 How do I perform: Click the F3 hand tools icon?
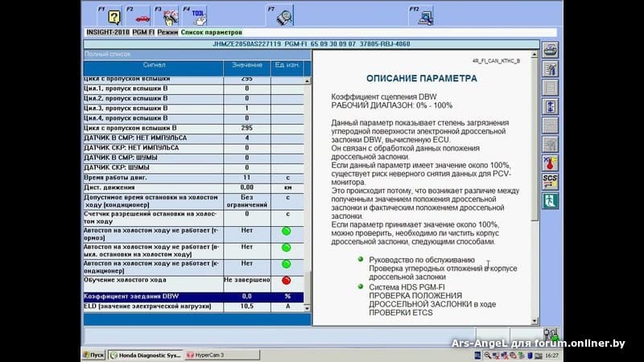point(169,16)
